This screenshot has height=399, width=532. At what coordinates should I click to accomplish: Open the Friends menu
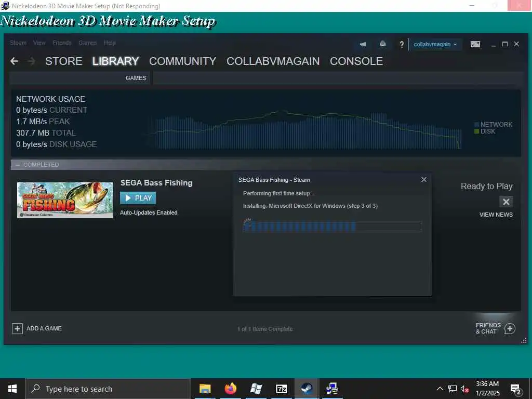(62, 43)
